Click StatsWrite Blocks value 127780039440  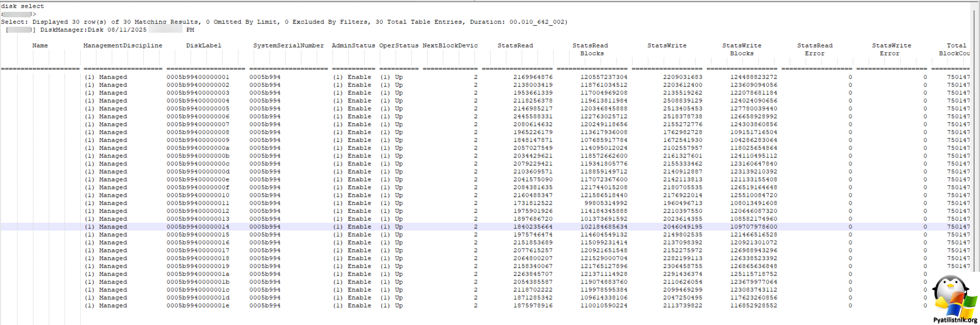click(754, 109)
